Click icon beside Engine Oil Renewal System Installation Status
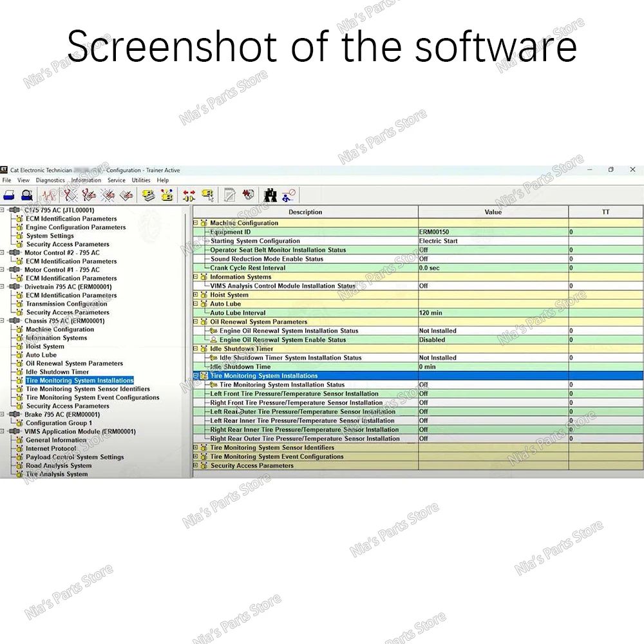The height and width of the screenshot is (644, 644). (x=214, y=330)
